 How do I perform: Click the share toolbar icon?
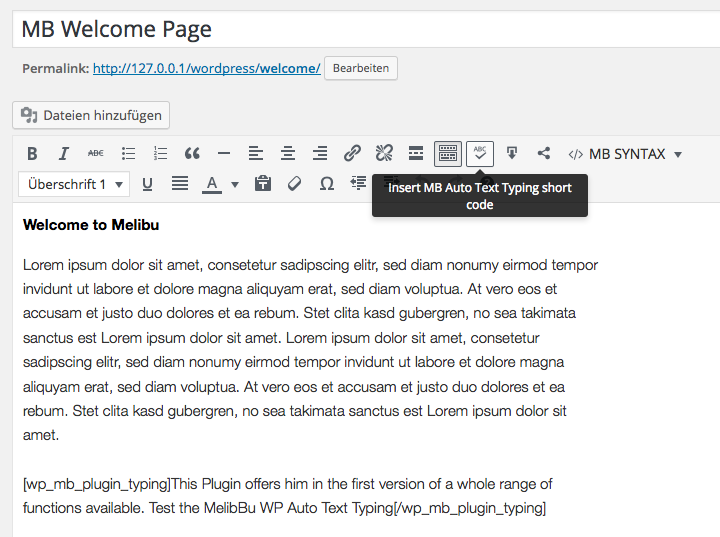[544, 153]
